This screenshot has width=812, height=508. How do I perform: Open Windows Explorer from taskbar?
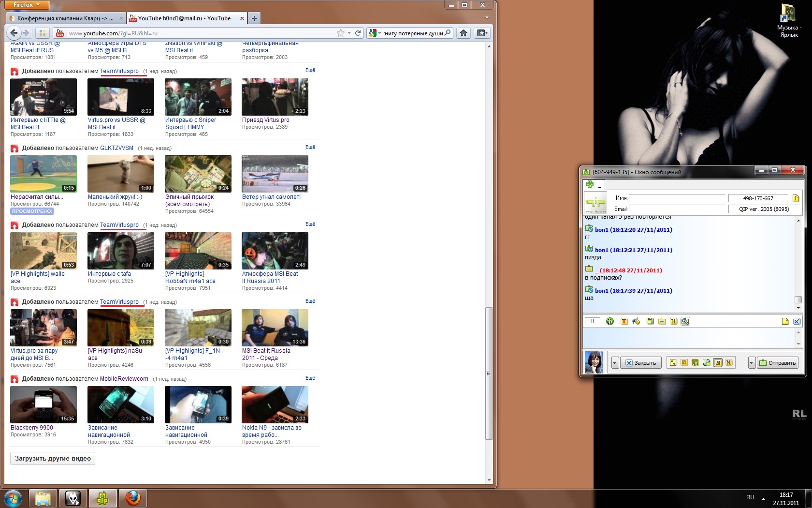(43, 498)
